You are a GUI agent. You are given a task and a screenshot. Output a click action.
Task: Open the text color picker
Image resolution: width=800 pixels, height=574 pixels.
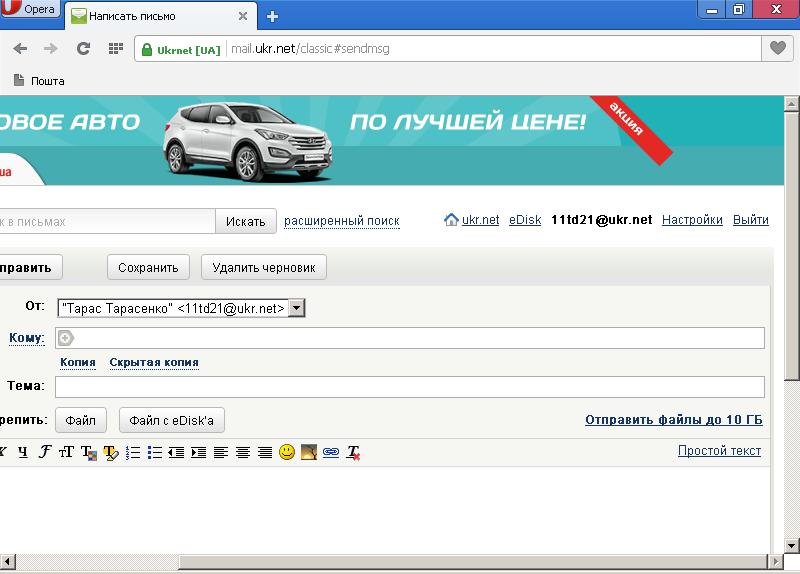(89, 453)
